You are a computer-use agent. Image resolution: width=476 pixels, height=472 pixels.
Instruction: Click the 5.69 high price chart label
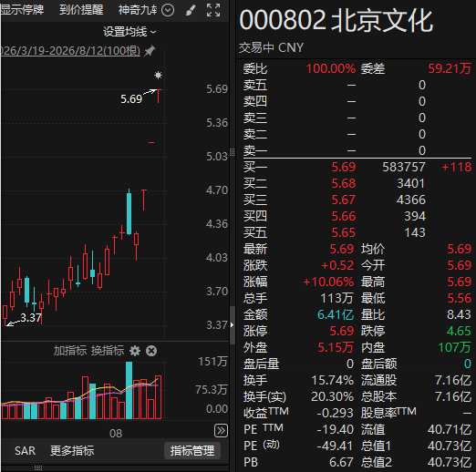[131, 99]
